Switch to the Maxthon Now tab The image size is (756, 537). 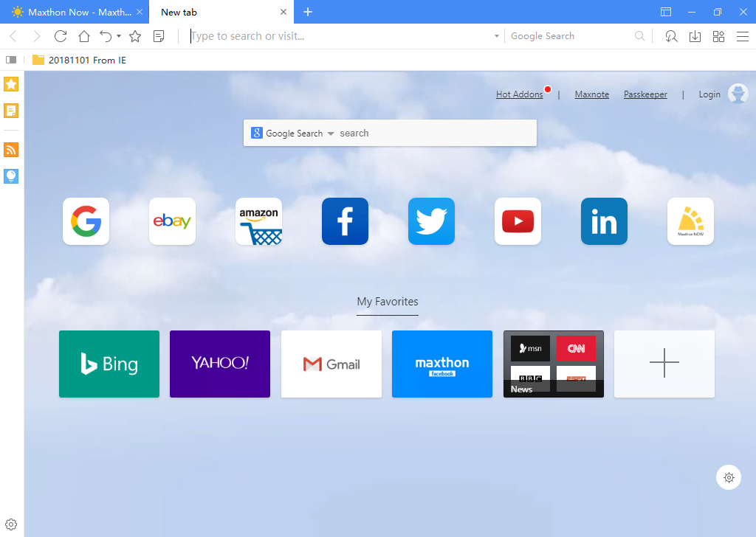click(x=75, y=12)
